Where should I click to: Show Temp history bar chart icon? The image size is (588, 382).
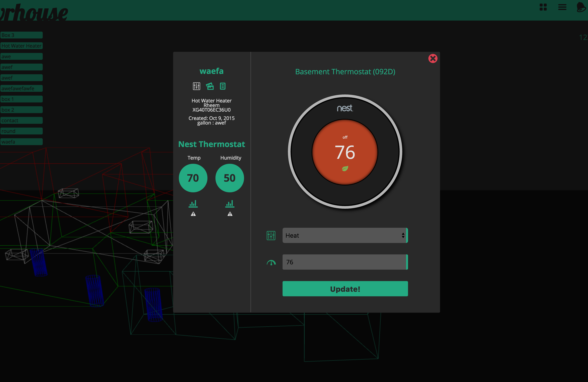click(x=193, y=204)
